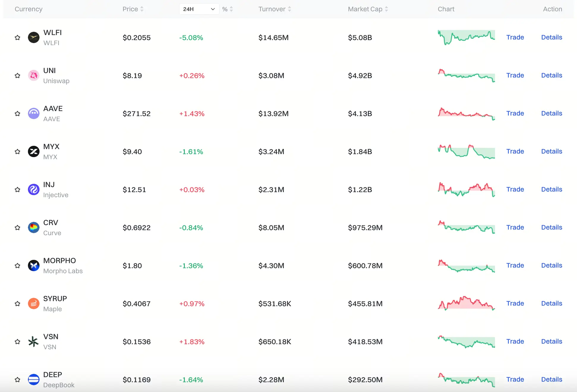Open Details for CRV
Image resolution: width=577 pixels, height=392 pixels.
pyautogui.click(x=551, y=227)
